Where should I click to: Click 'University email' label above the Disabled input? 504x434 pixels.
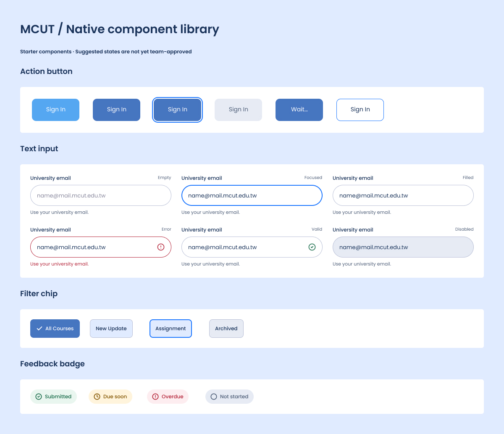(353, 230)
